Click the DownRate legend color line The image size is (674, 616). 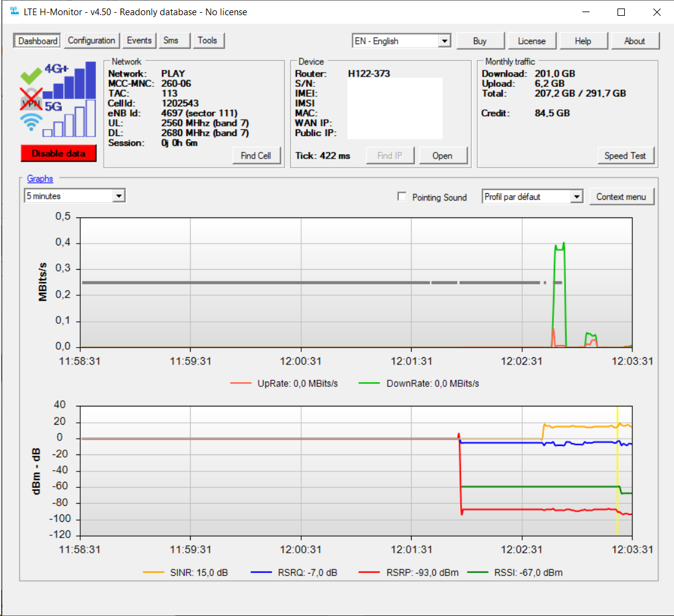369,383
